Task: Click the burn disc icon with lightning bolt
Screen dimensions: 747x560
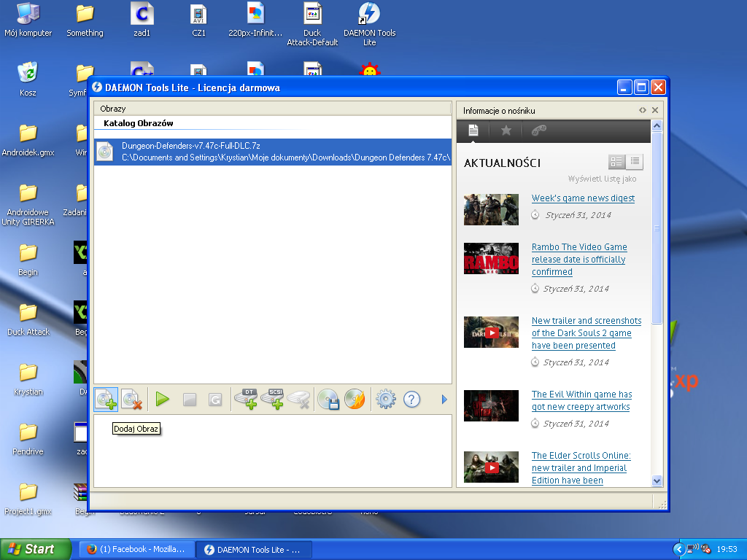Action: 354,400
